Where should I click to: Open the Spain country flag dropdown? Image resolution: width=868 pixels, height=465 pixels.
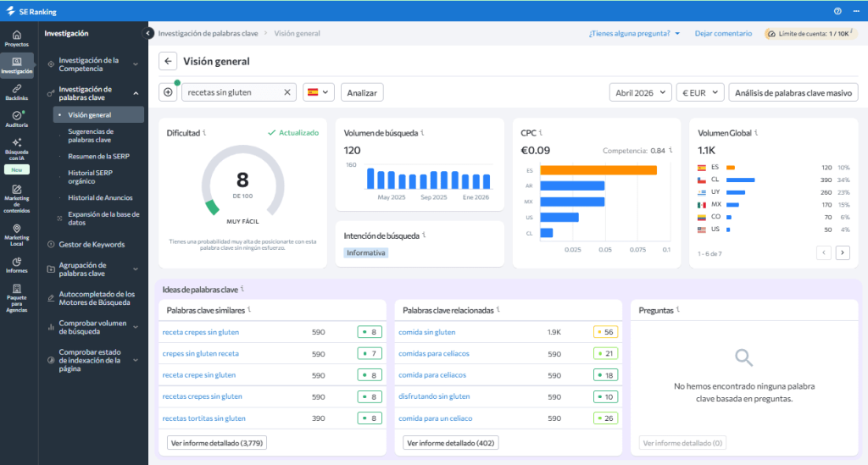click(x=318, y=92)
